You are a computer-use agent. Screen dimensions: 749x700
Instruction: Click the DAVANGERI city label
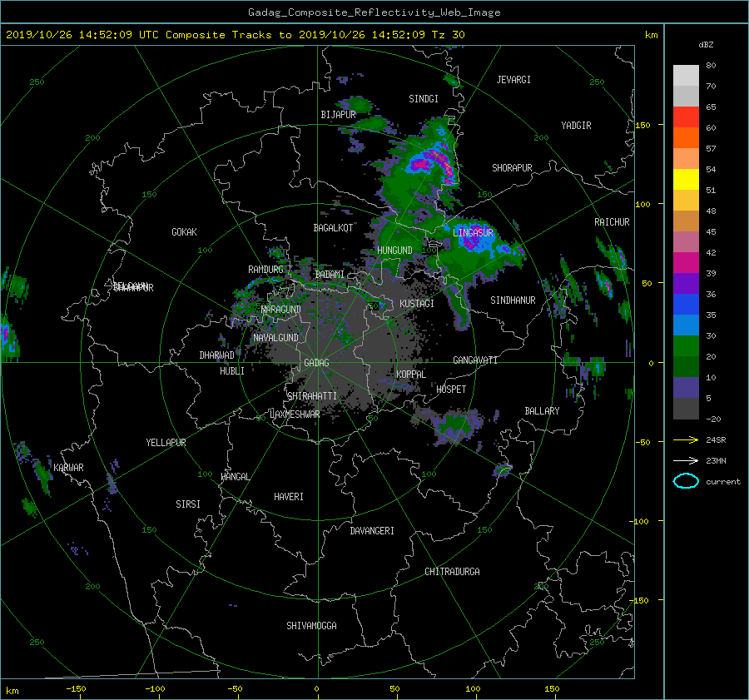click(372, 531)
